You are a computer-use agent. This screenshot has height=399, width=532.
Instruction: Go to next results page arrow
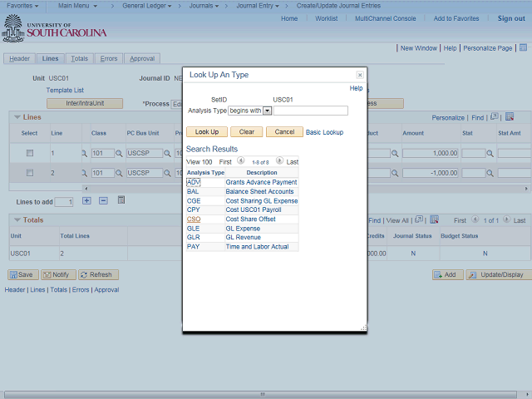click(x=279, y=160)
